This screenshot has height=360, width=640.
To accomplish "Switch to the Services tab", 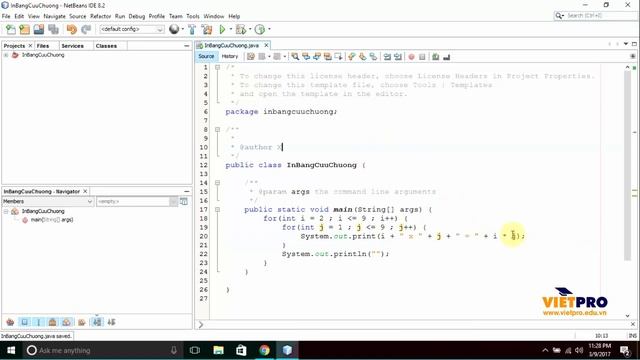I will click(72, 46).
